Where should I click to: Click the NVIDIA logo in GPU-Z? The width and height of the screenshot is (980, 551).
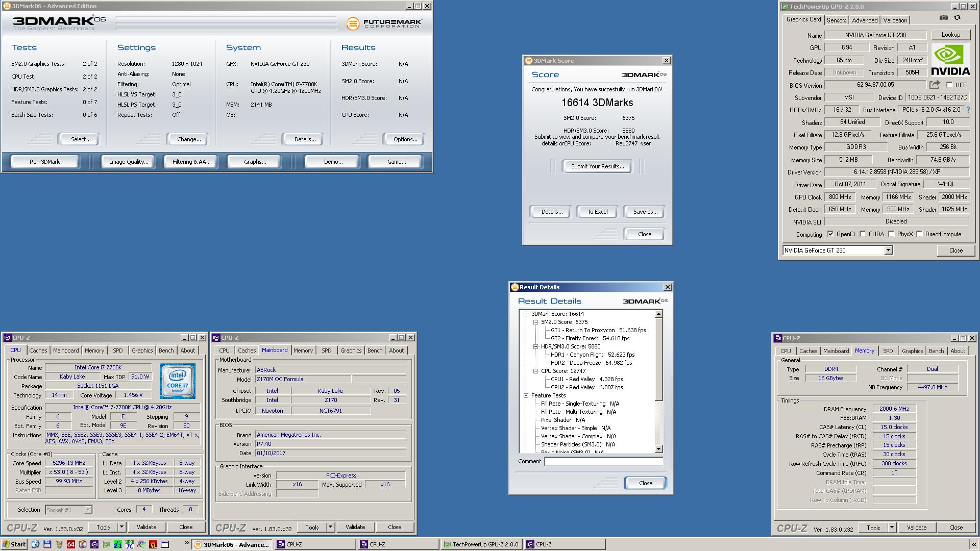950,60
